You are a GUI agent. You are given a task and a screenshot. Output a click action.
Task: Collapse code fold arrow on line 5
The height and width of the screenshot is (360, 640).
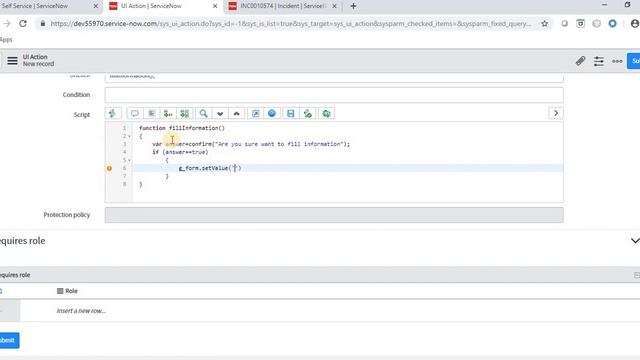click(x=129, y=160)
